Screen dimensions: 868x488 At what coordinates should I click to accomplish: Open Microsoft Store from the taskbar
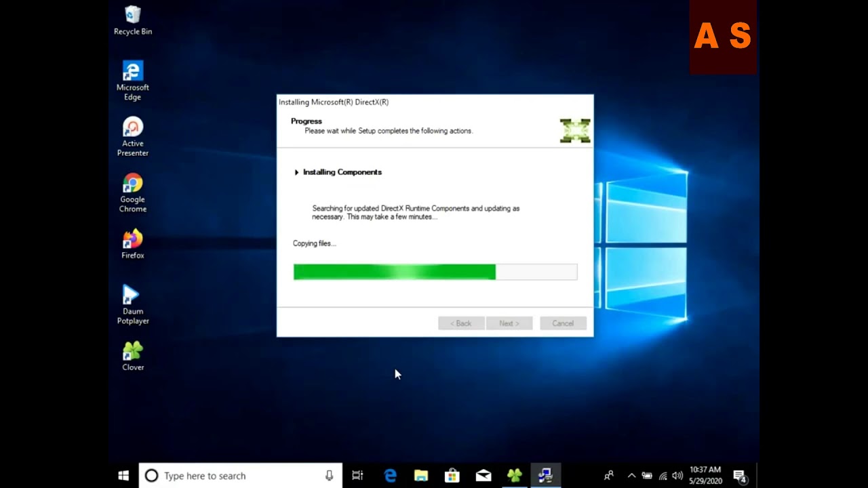452,476
